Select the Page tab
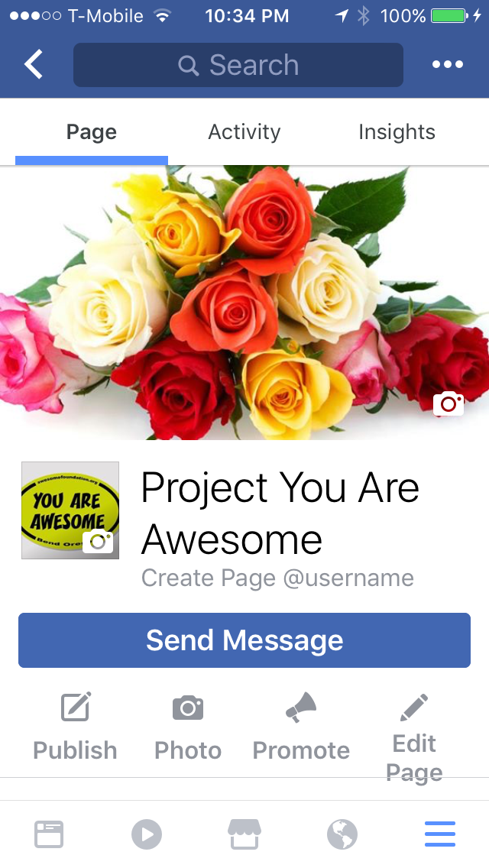The width and height of the screenshot is (489, 868). (x=92, y=131)
